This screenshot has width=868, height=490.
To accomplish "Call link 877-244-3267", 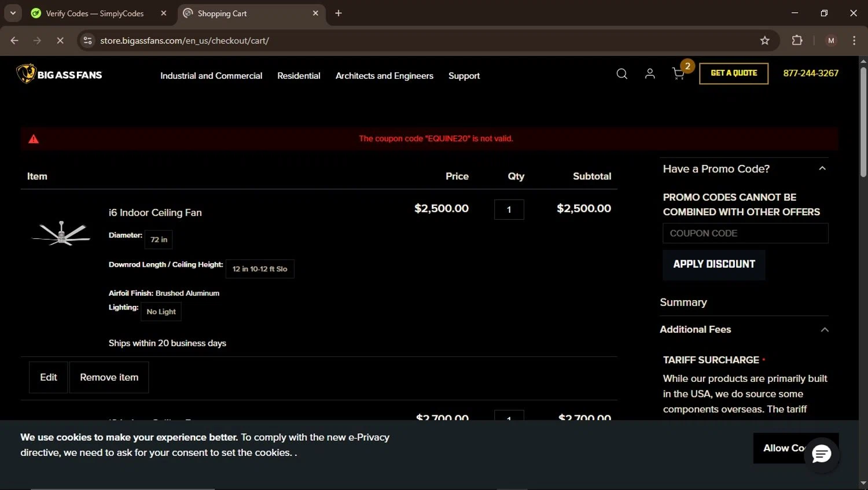I will point(811,73).
